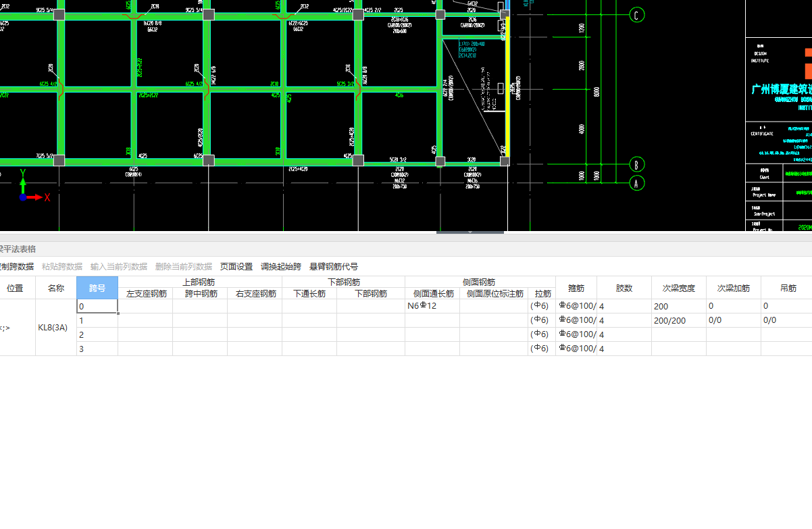Screen dimensions: 812x529
Task: Click the empty 左支座钢筋 cell in span 1
Action: pyautogui.click(x=145, y=320)
